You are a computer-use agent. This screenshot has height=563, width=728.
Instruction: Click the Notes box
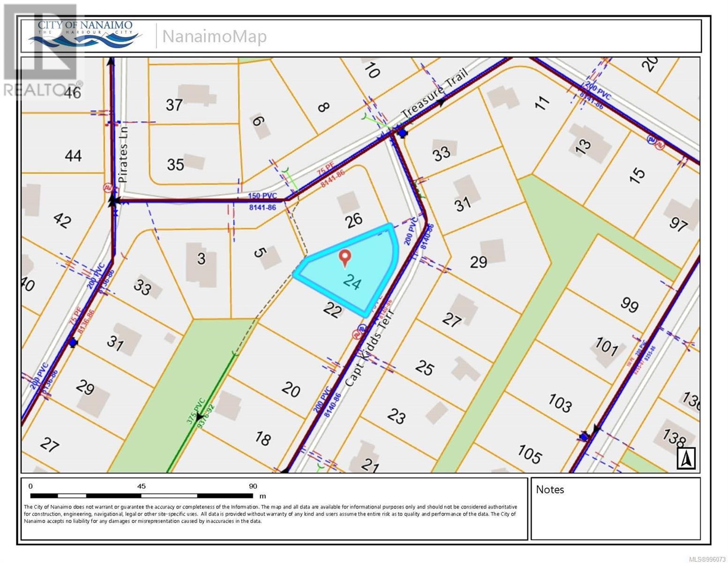pos(615,509)
